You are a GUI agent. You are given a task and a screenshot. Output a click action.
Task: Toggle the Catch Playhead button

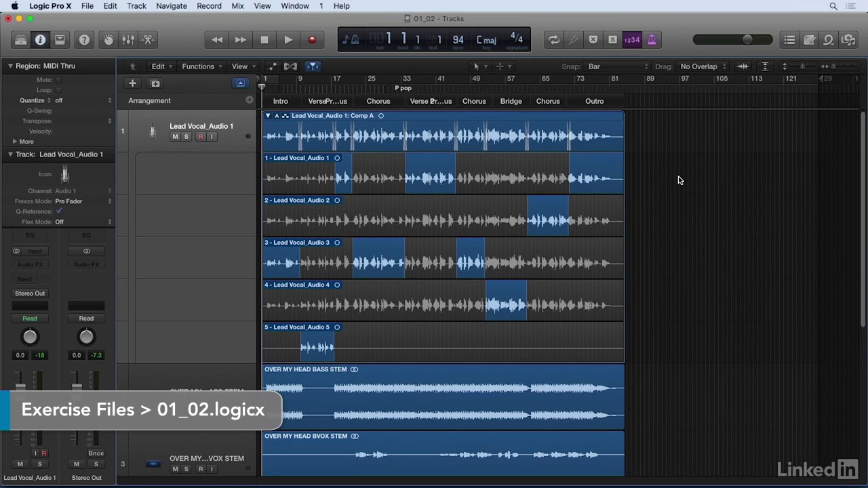tap(312, 66)
